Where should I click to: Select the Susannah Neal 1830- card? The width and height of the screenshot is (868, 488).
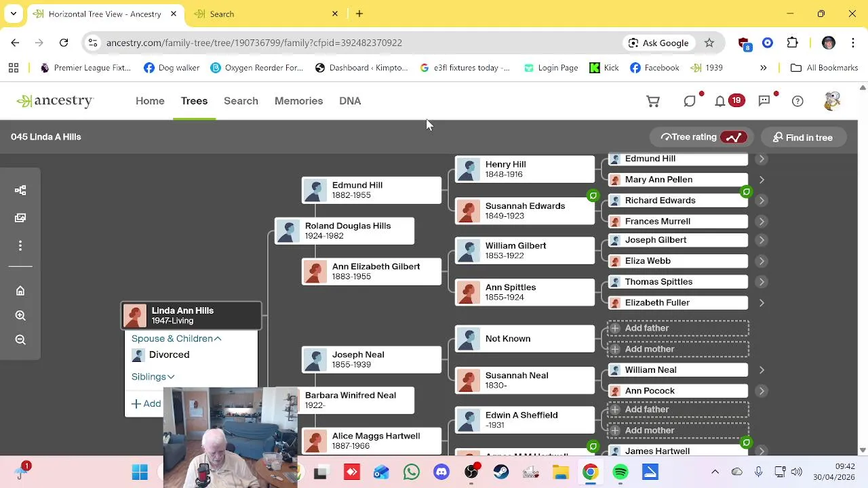tap(525, 380)
